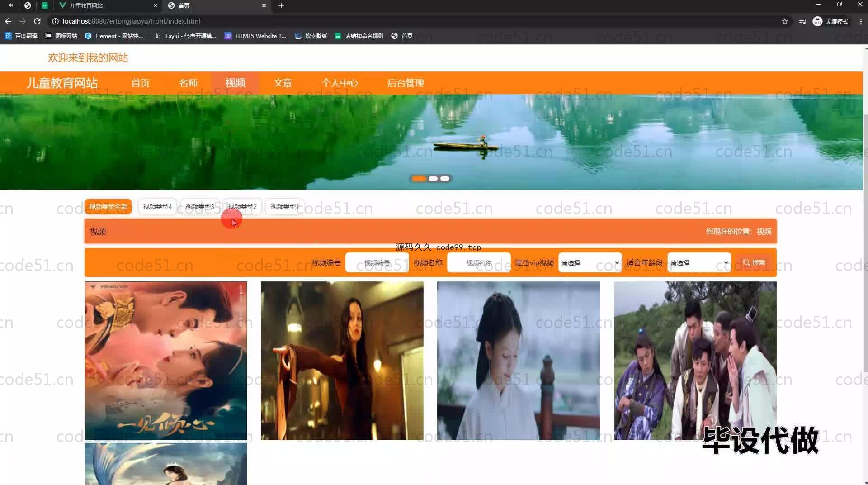The height and width of the screenshot is (485, 868).
Task: Open a new tab with the plus icon
Action: tap(281, 5)
